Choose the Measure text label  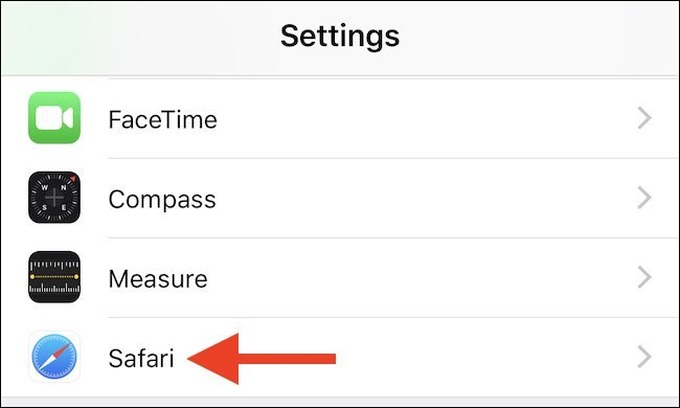[158, 279]
